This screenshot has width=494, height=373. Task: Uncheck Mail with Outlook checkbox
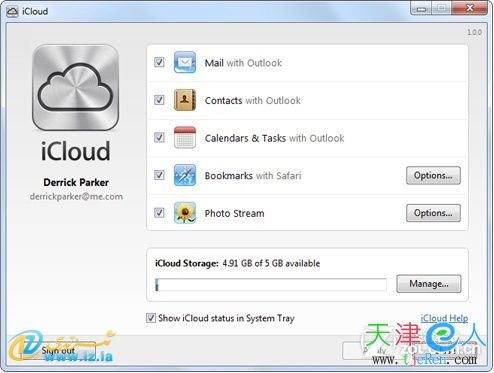(x=159, y=62)
